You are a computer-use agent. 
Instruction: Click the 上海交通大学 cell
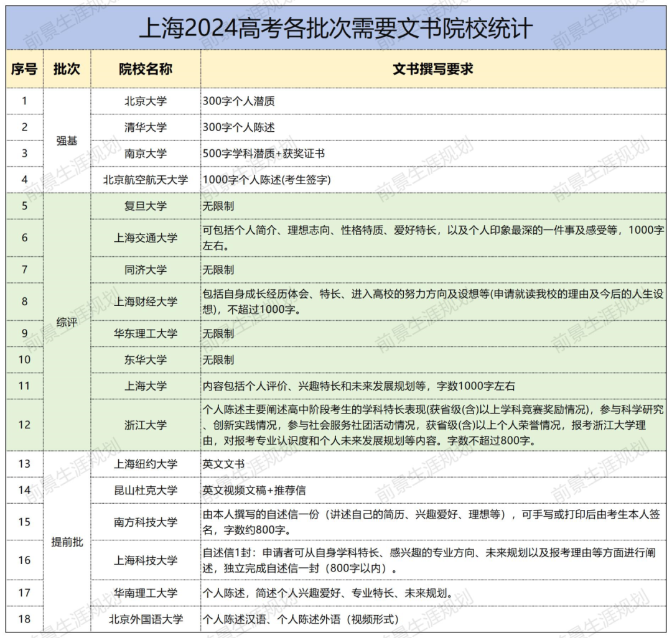(146, 238)
